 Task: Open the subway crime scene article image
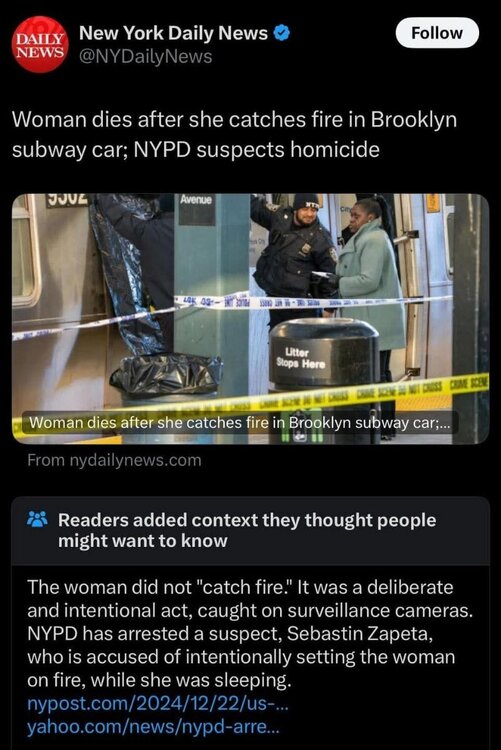(x=250, y=319)
